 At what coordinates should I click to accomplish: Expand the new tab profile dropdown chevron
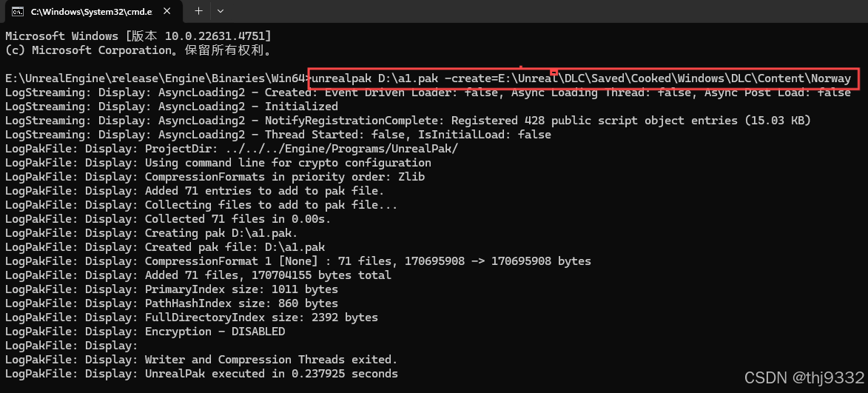(x=221, y=10)
